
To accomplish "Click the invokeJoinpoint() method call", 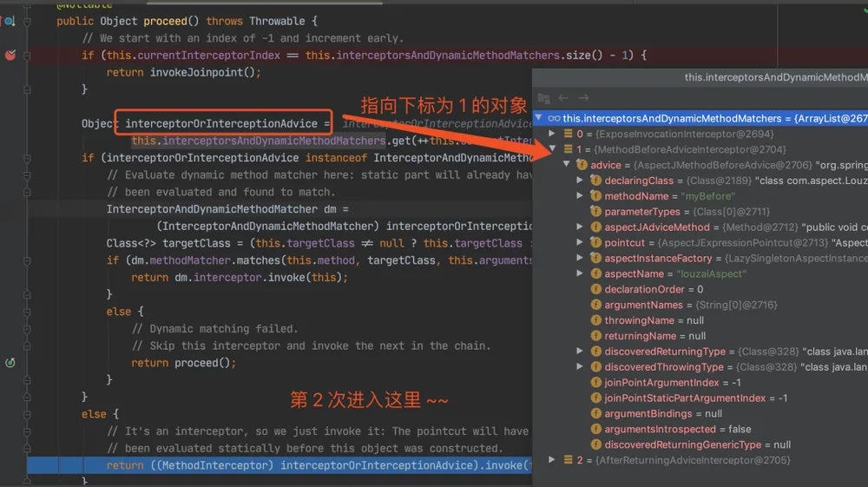I will pos(202,72).
